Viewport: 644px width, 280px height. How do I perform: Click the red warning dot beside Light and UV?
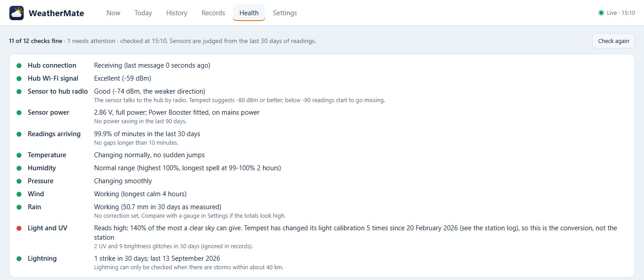(x=19, y=228)
